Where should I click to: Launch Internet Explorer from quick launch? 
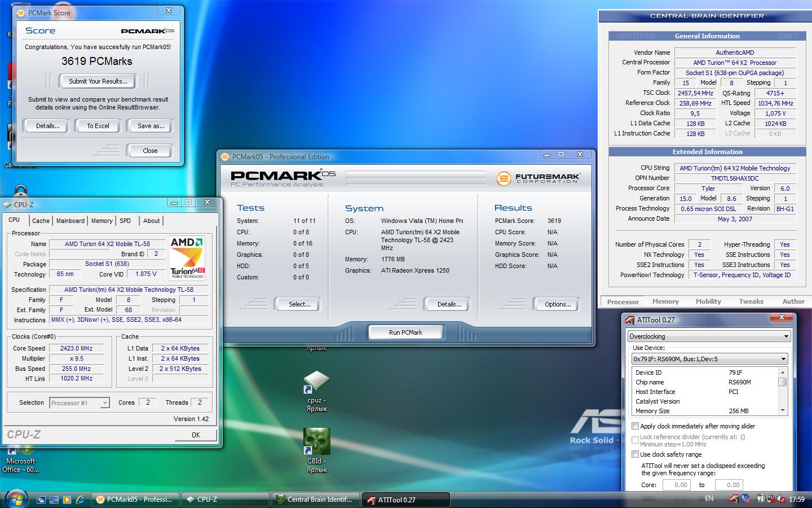tap(80, 500)
